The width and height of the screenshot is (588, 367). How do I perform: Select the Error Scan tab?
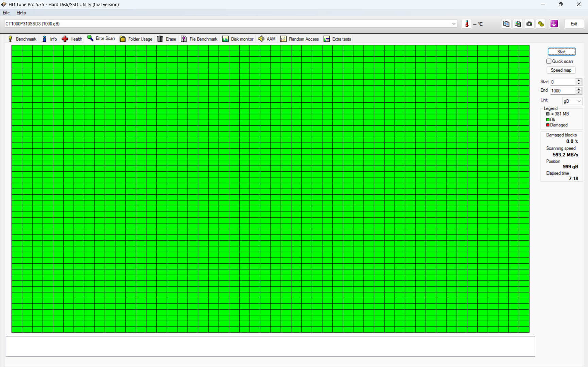click(x=101, y=38)
